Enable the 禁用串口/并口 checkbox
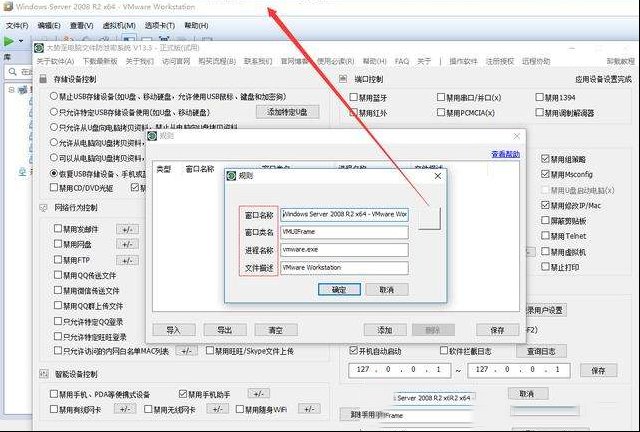 [x=441, y=97]
